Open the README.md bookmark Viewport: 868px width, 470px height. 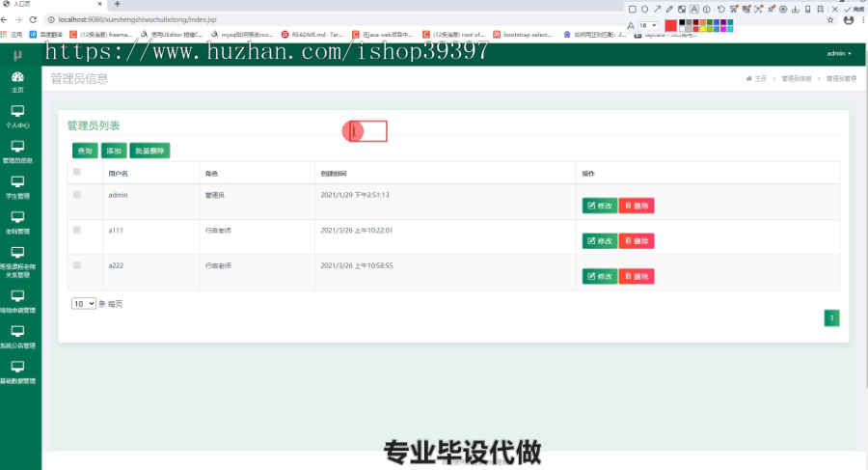[312, 35]
